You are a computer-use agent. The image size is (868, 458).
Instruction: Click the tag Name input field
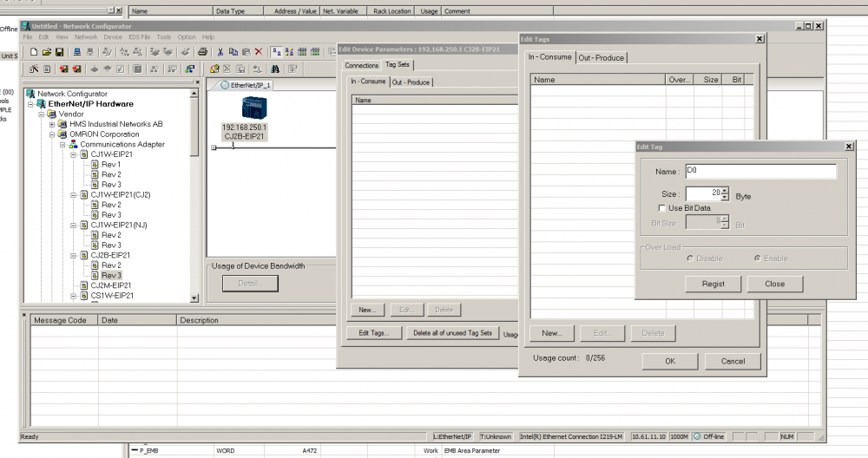pos(760,171)
